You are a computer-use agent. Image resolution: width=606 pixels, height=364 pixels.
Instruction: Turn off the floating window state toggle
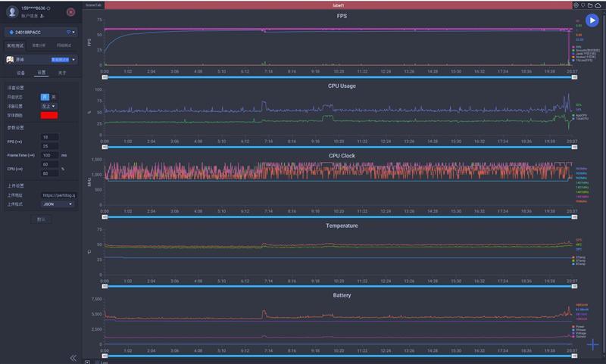[54, 97]
